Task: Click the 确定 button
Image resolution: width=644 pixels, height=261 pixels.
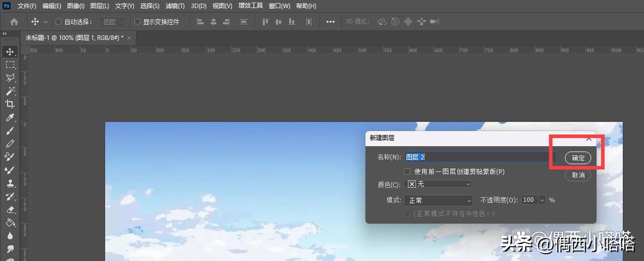Action: tap(578, 158)
